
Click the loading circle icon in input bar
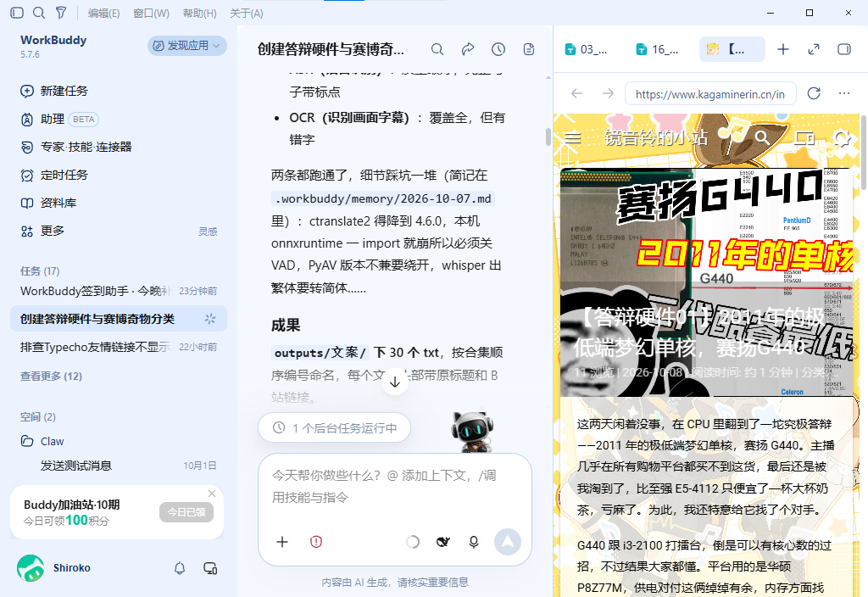pos(413,542)
